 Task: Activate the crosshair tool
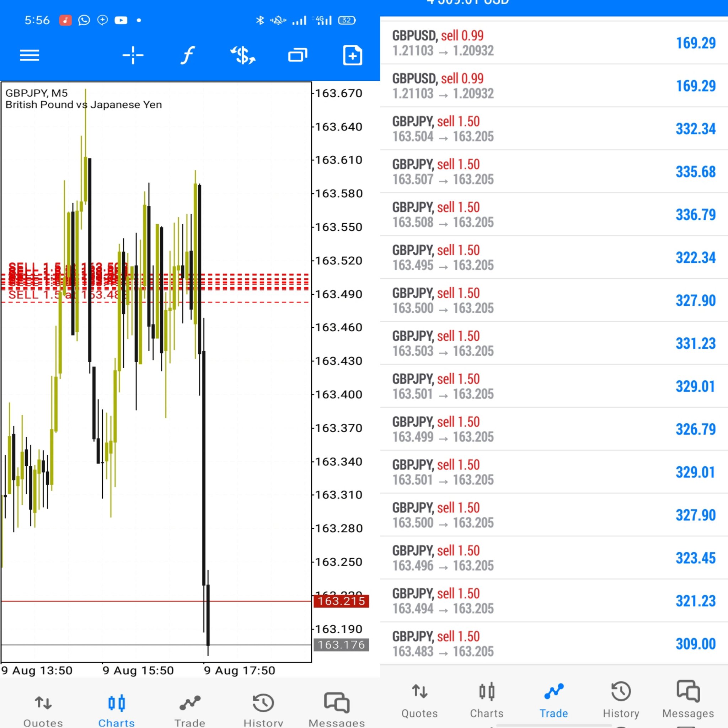[x=133, y=55]
